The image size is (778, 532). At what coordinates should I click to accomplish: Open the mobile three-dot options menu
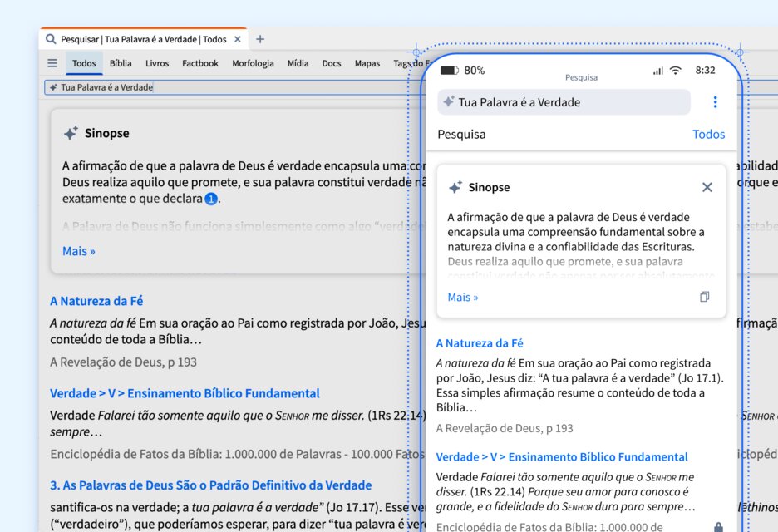tap(715, 102)
